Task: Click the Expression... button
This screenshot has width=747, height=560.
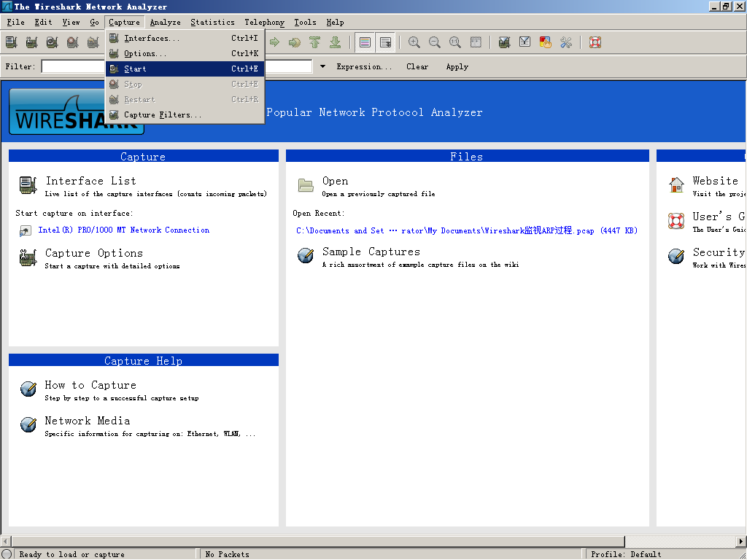Action: pyautogui.click(x=364, y=66)
